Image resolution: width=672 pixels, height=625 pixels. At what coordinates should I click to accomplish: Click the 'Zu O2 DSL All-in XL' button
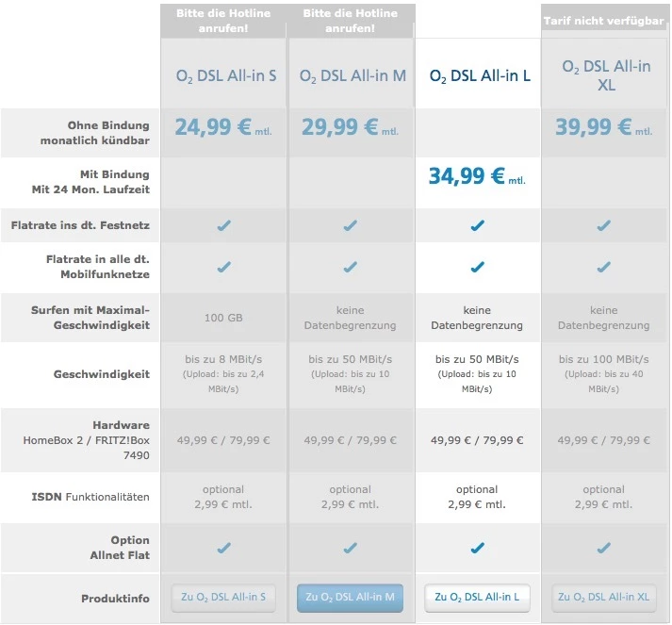(x=603, y=597)
